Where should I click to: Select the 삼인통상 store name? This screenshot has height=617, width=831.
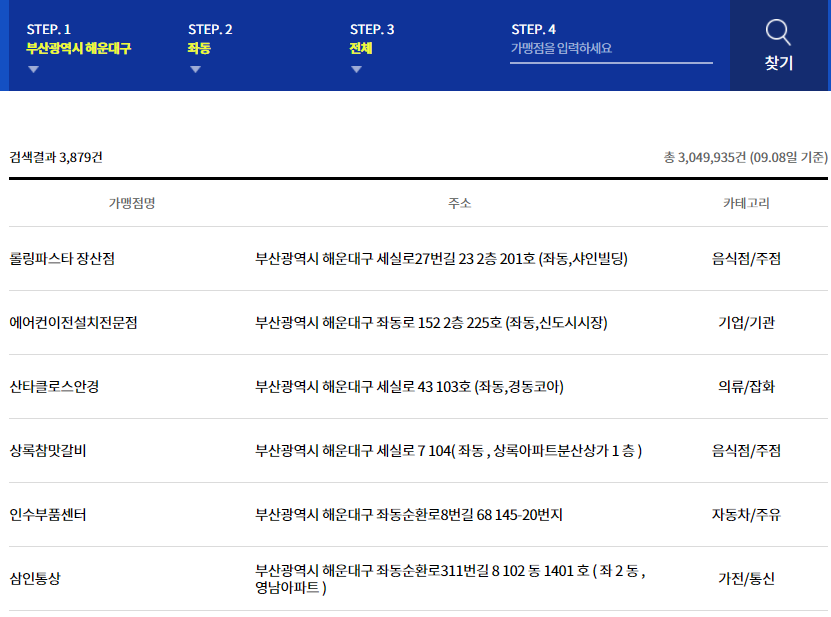pos(35,578)
